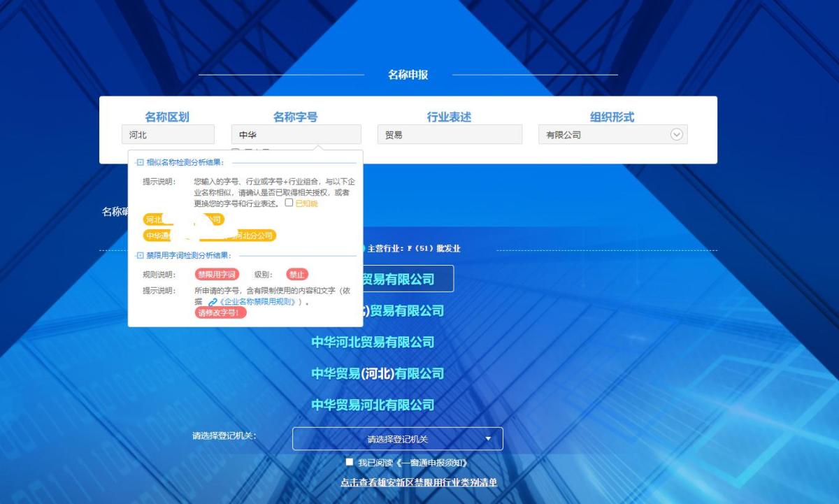
Task: Click the 名称区划 field containing 河北
Action: coord(168,135)
